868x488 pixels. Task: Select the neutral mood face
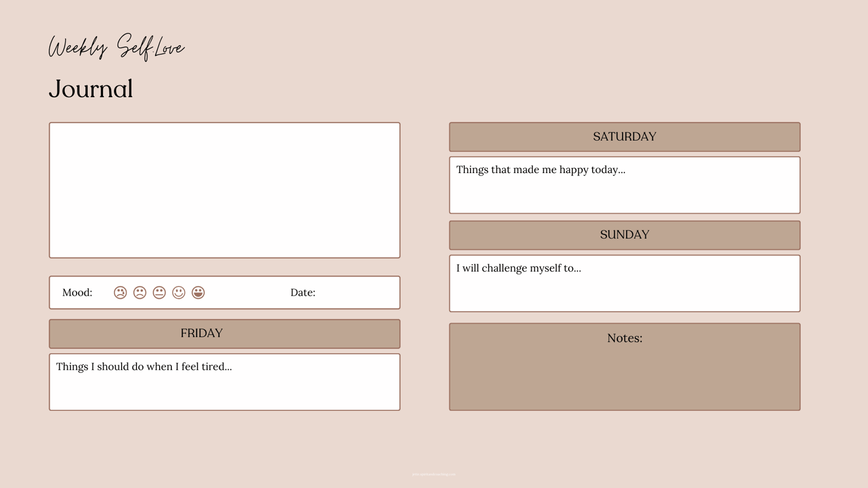pyautogui.click(x=159, y=292)
